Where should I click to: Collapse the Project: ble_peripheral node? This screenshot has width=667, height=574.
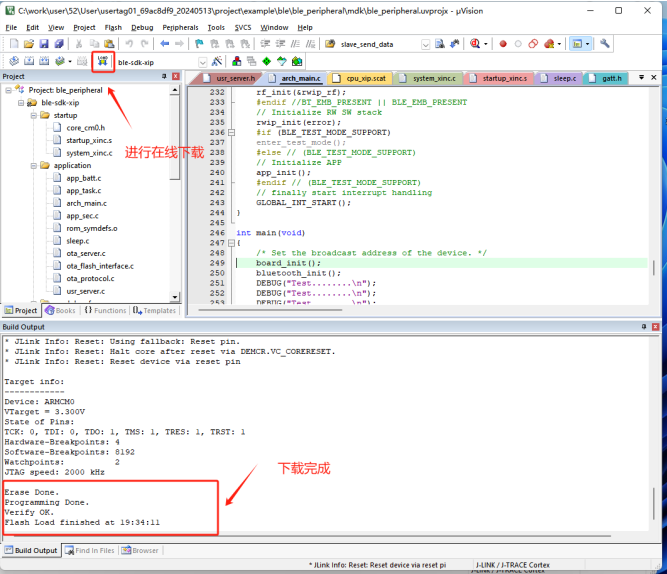click(8, 90)
